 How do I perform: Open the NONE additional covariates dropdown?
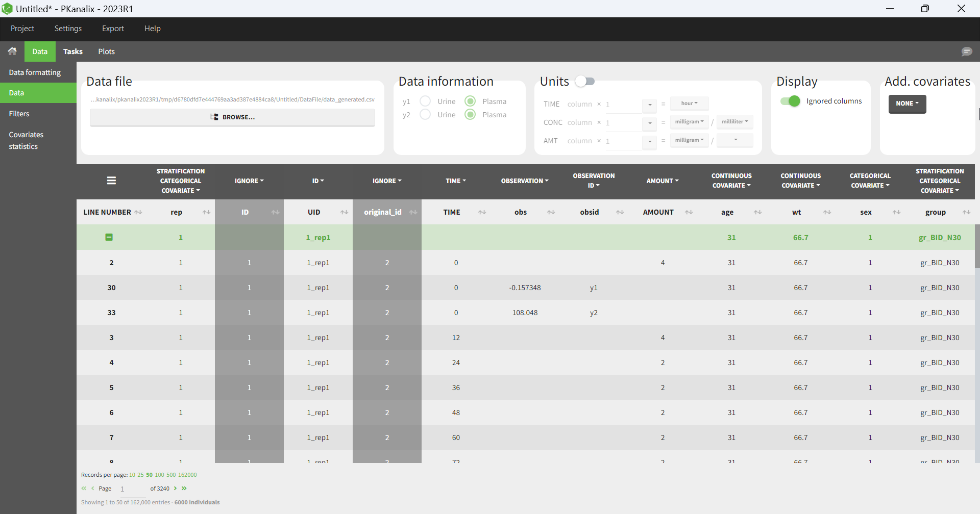point(907,104)
